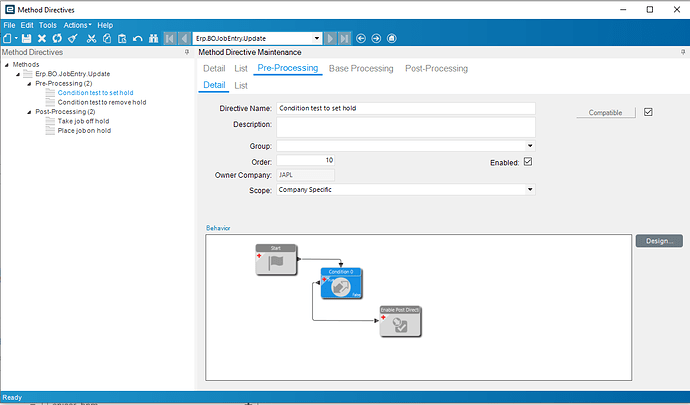Open the Erp.BO.JobEntry.Update method dropdown
The image size is (690, 405).
pos(317,38)
